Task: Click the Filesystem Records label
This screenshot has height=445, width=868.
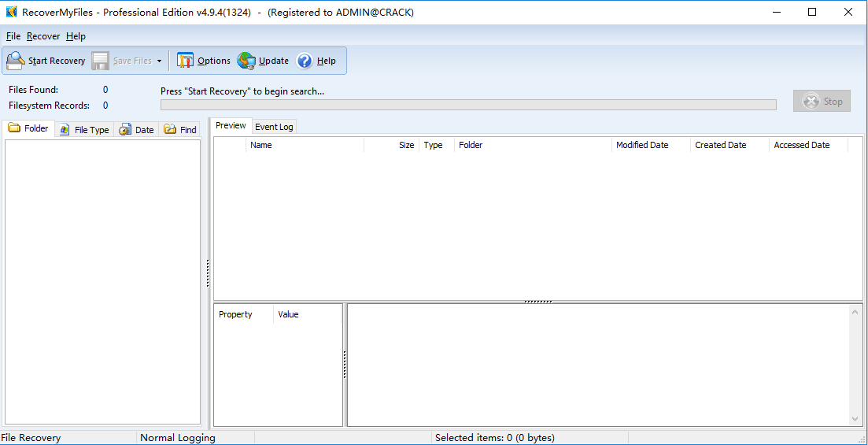Action: tap(50, 106)
